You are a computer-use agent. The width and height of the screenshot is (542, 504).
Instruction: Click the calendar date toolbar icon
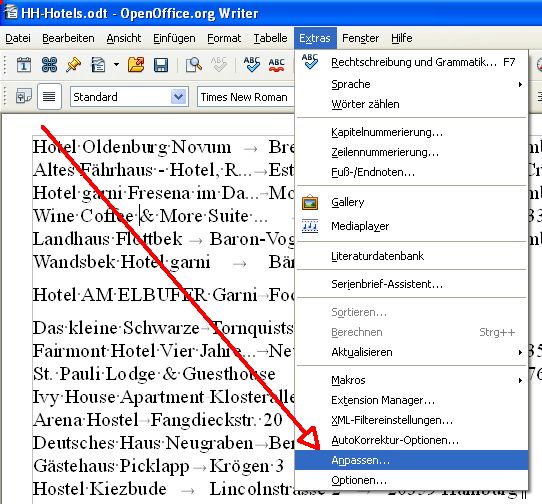tap(24, 65)
